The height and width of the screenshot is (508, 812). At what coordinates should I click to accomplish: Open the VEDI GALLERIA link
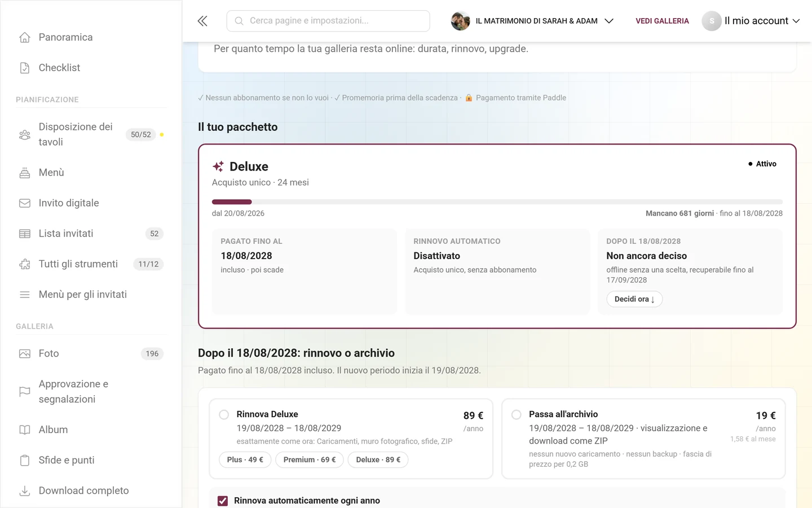tap(662, 21)
